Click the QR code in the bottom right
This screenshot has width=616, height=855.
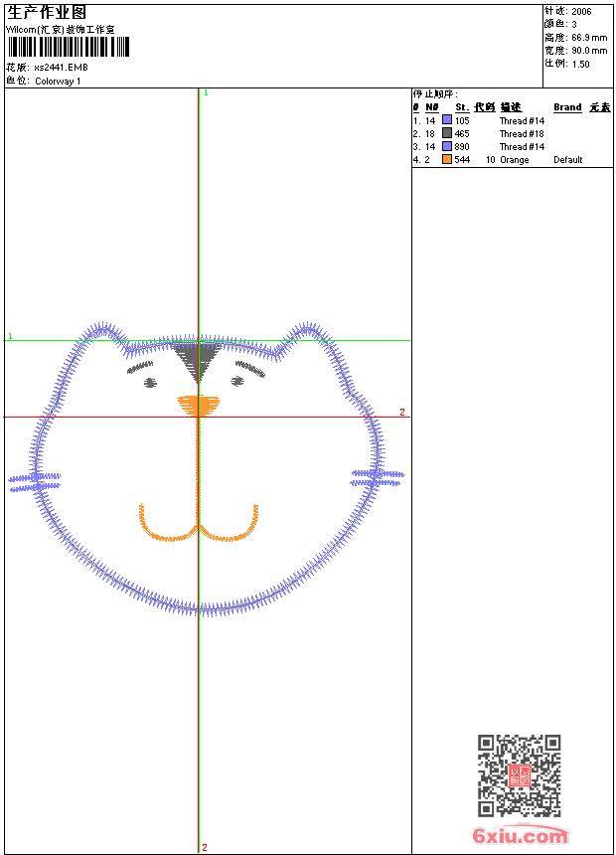click(x=519, y=775)
